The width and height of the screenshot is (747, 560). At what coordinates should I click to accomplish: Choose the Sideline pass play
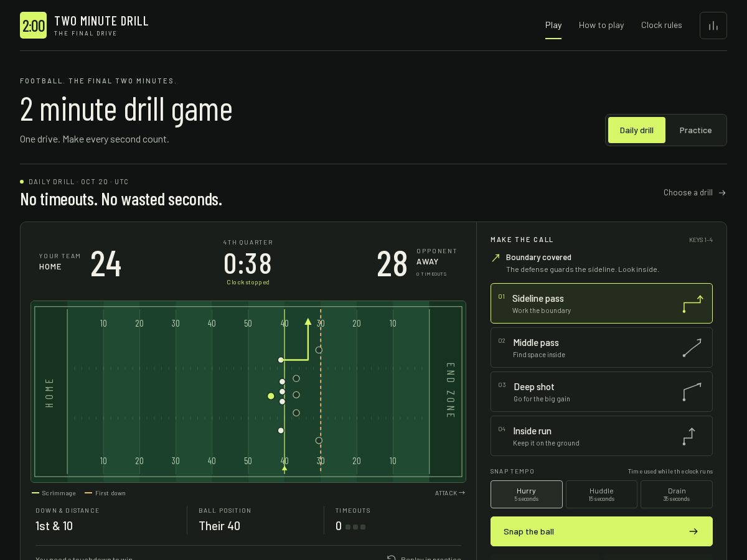click(x=601, y=304)
